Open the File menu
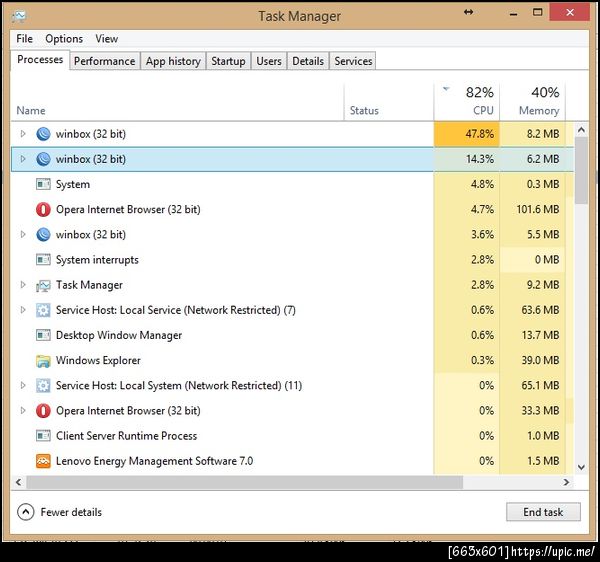The height and width of the screenshot is (562, 600). [24, 39]
